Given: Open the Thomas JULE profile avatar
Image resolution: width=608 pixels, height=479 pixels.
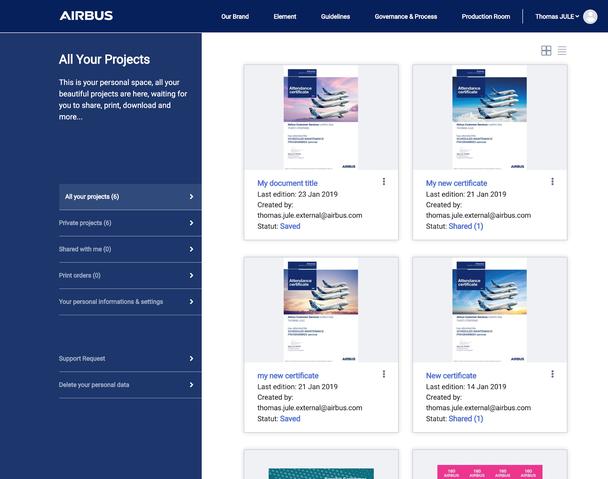Looking at the screenshot, I should 590,17.
